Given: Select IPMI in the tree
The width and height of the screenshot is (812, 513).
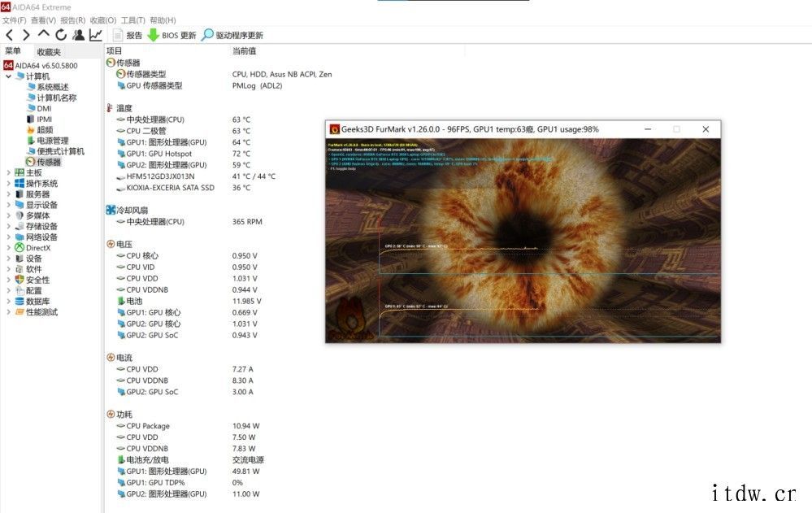Looking at the screenshot, I should pyautogui.click(x=44, y=120).
